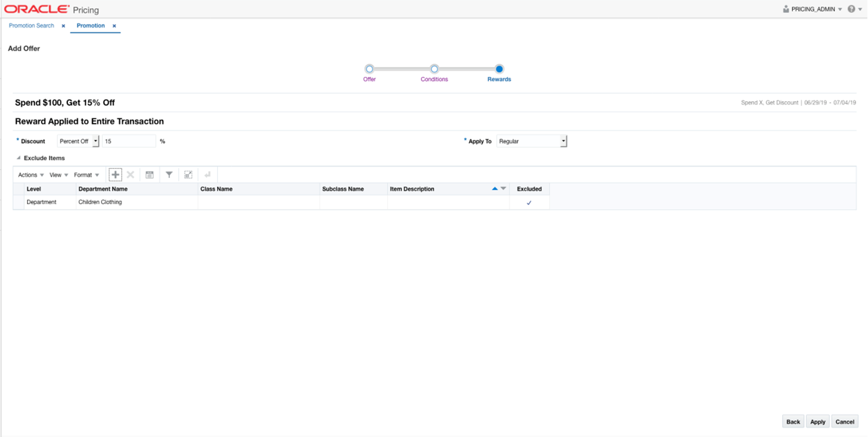Screen dimensions: 868x437
Task: Sort Item Description ascending arrow
Action: point(495,189)
